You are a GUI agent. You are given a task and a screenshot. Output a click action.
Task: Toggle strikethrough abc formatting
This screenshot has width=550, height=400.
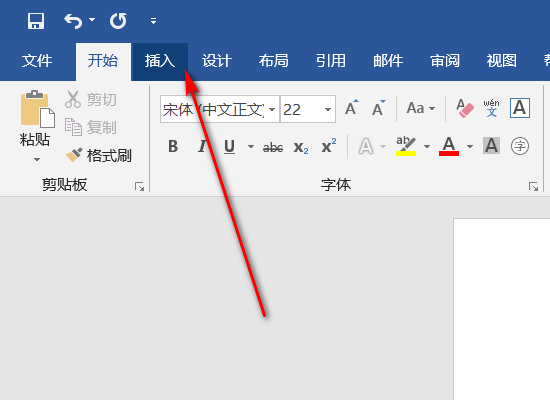273,147
